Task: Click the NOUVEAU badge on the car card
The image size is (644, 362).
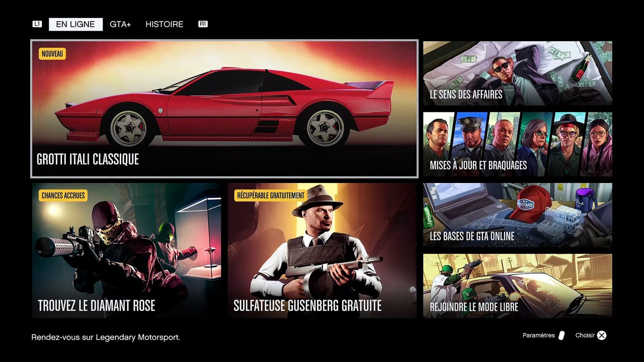Action: pyautogui.click(x=52, y=54)
